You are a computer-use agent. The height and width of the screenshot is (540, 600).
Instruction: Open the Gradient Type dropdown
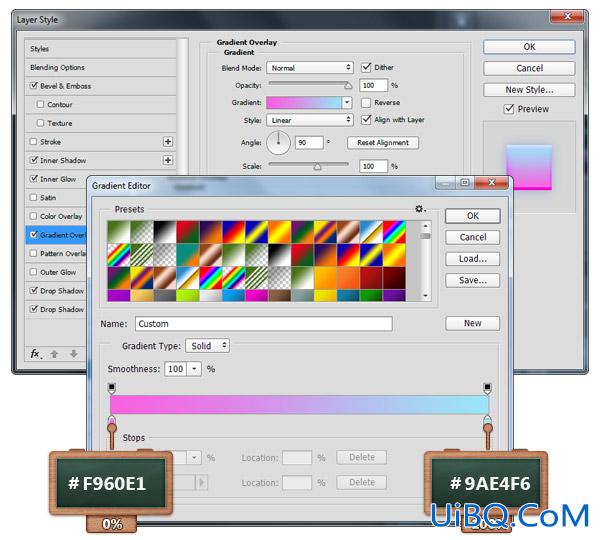point(208,346)
